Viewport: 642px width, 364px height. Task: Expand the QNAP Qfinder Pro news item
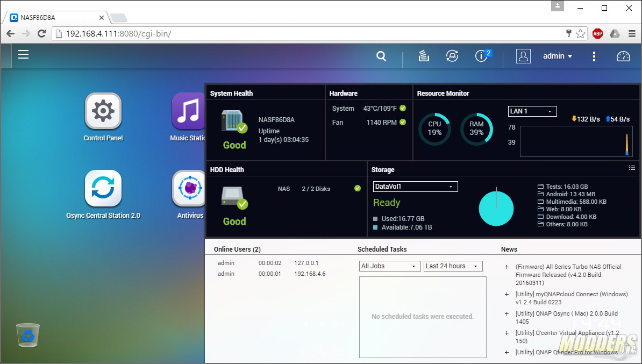[x=507, y=353]
